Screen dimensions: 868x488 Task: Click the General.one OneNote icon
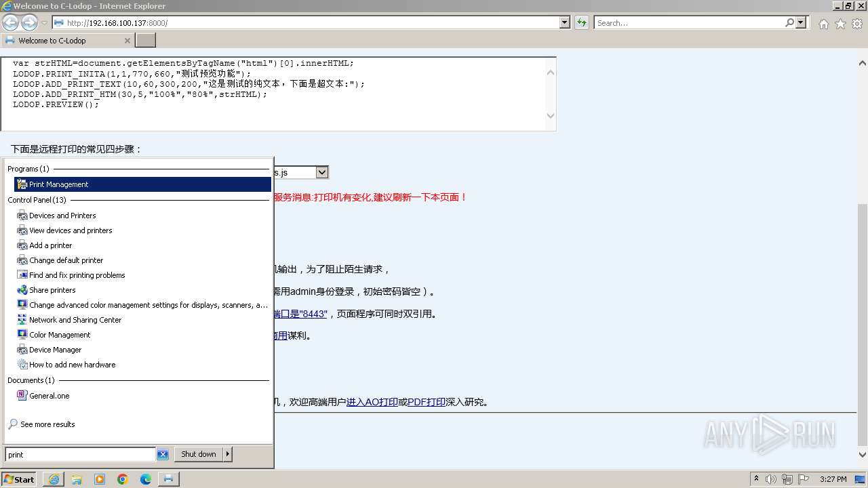22,396
